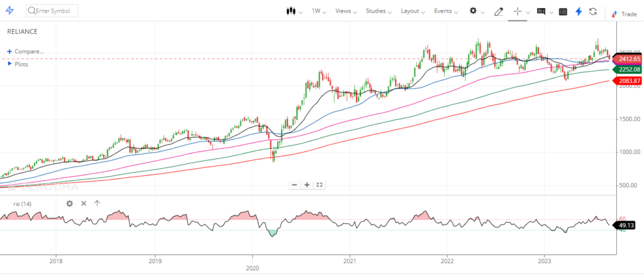Zoom in the chart with plus button
Screen dimensions: 644x277
[307, 185]
